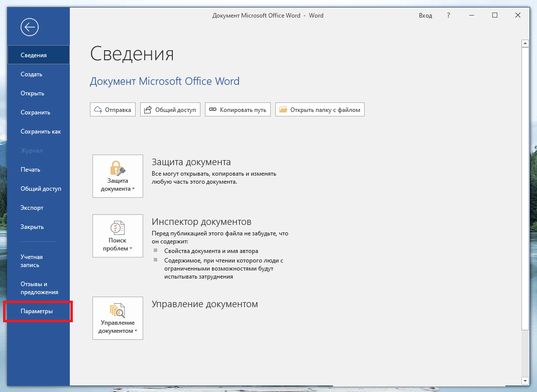
Task: Click the lock and key icon
Action: click(x=118, y=168)
